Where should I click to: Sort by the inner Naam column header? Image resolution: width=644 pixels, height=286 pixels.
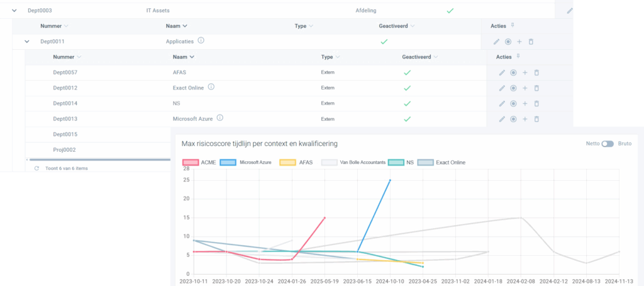(x=180, y=57)
